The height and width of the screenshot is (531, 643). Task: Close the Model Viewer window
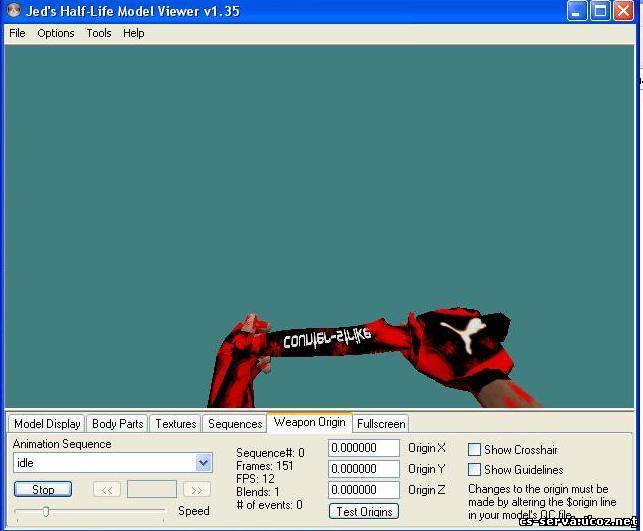coord(623,11)
